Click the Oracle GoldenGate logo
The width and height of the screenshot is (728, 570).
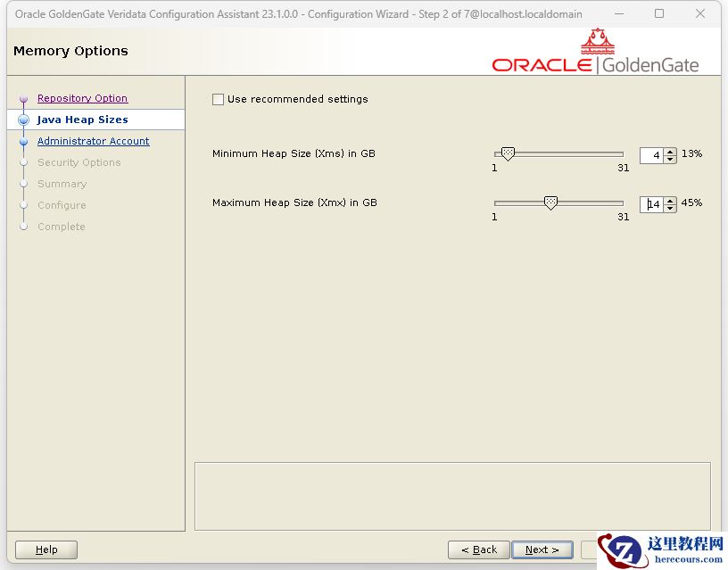(x=595, y=51)
